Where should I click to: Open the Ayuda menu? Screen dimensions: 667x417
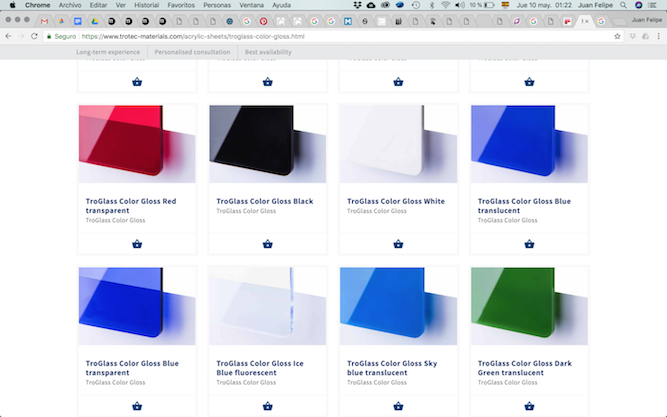(281, 5)
